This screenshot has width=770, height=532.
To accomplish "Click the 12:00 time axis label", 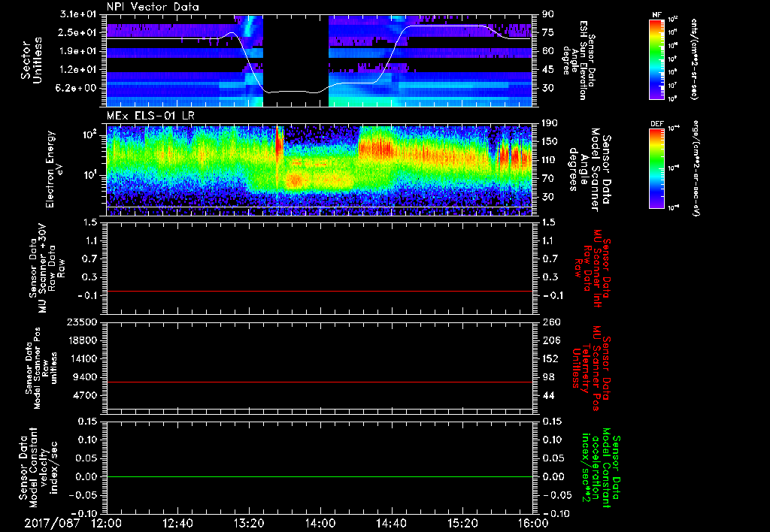I will coord(107,523).
